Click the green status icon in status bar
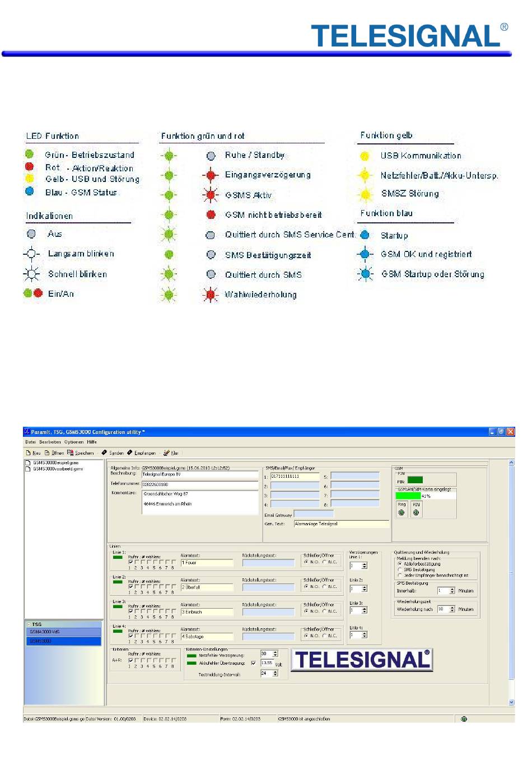This screenshot has height=761, width=532. tap(464, 718)
